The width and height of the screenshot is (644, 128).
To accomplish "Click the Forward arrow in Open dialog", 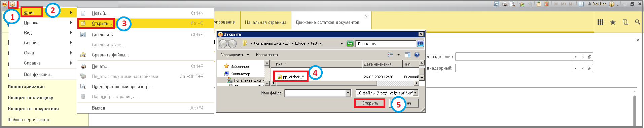I will pyautogui.click(x=232, y=44).
